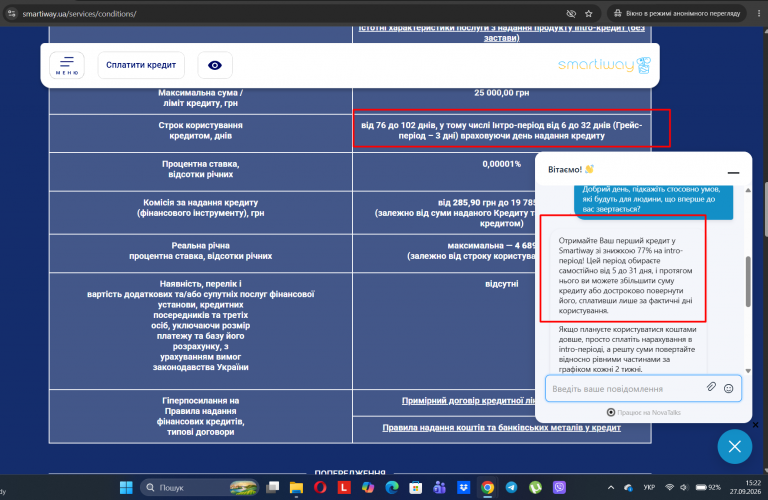Minimize the Вітаємо chat widget
Image resolution: width=768 pixels, height=500 pixels.
733,172
